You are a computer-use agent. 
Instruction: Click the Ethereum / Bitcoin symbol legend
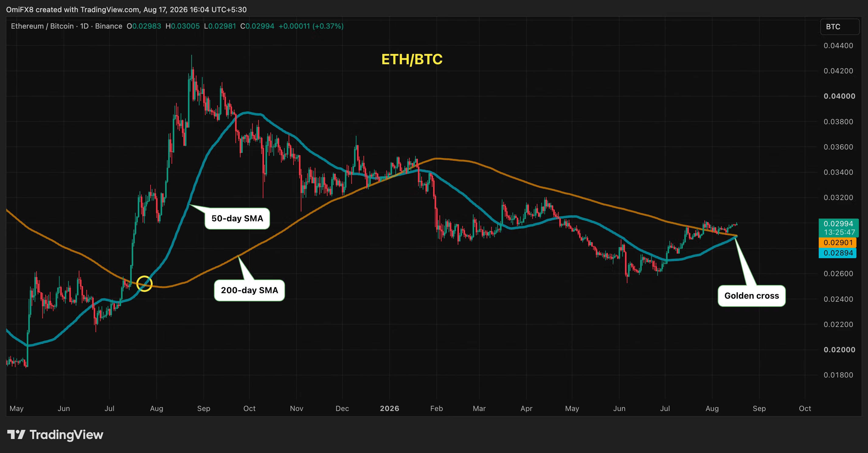(x=42, y=26)
